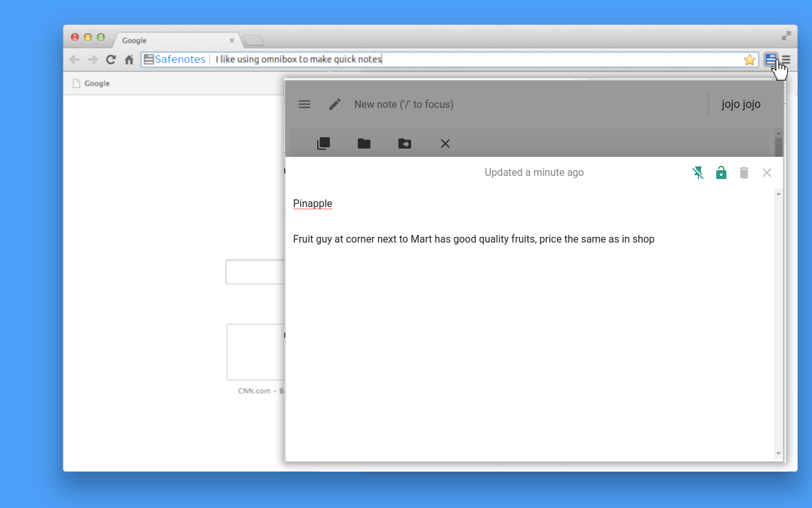Bookmark the page with the star icon
The image size is (812, 508).
click(x=750, y=59)
